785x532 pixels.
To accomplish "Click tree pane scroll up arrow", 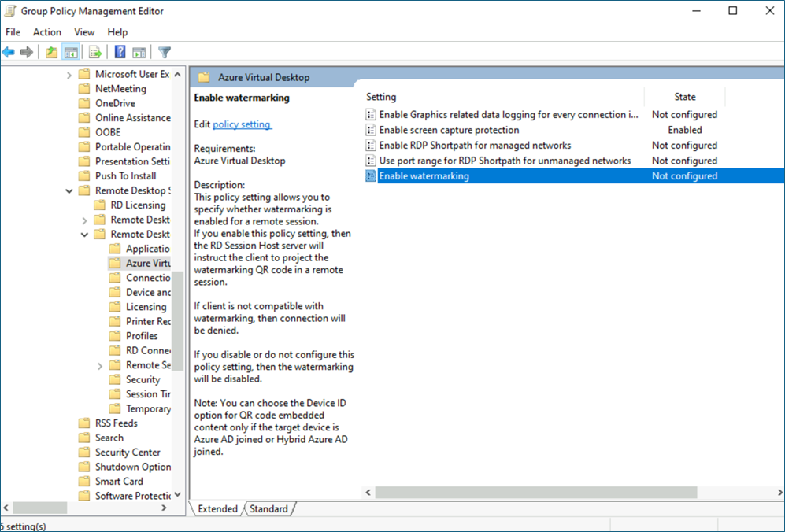I will coord(178,75).
